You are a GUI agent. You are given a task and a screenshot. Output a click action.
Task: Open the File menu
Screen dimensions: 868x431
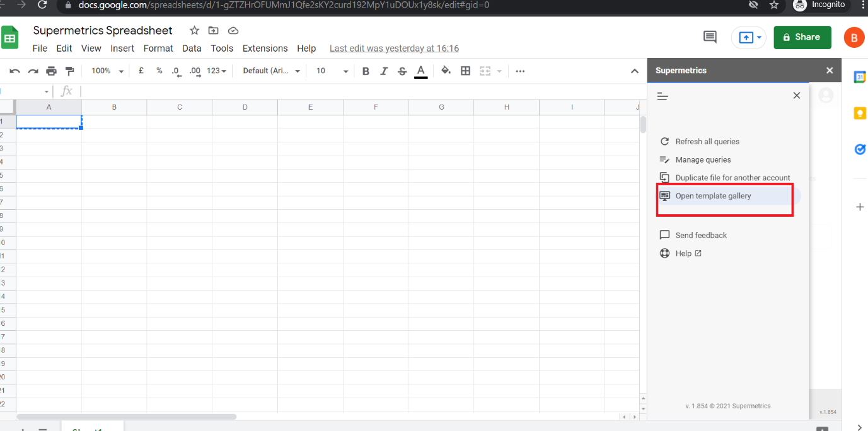pos(40,49)
